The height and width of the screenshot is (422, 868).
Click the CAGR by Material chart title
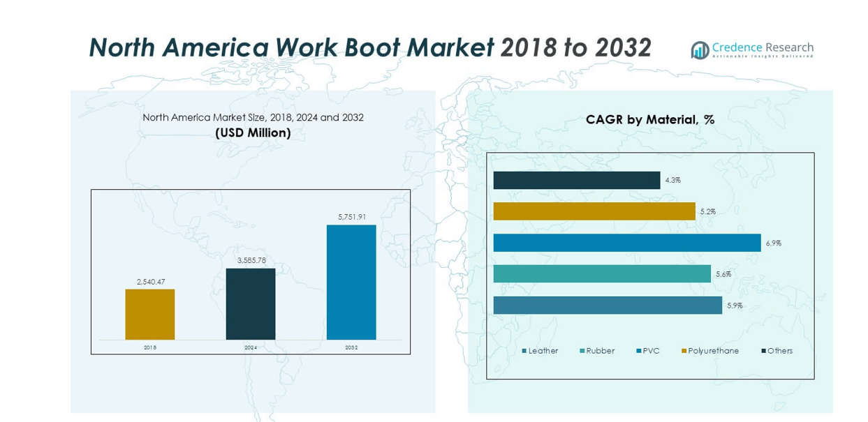649,120
